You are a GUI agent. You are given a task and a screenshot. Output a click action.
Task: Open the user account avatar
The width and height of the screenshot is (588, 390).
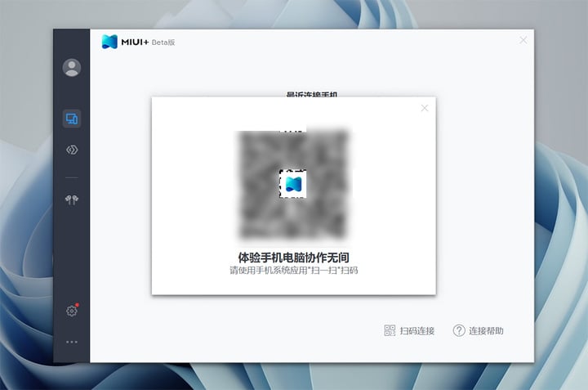coord(72,68)
